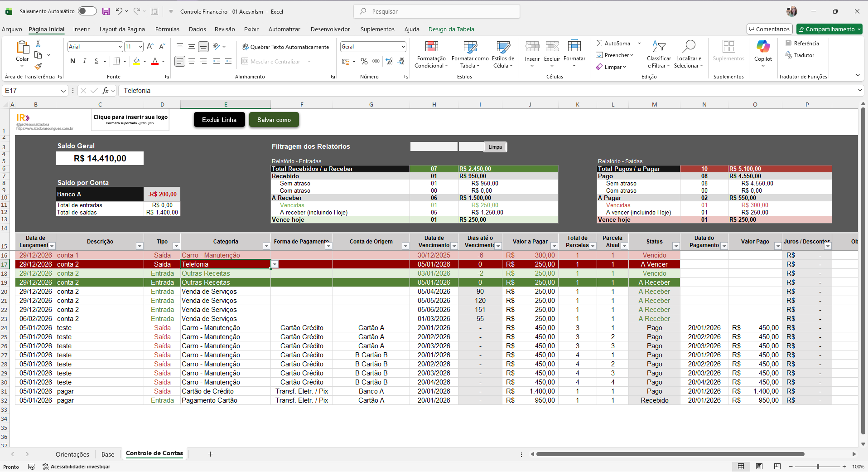Toggle italic formatting
The height and width of the screenshot is (472, 868).
coord(84,61)
